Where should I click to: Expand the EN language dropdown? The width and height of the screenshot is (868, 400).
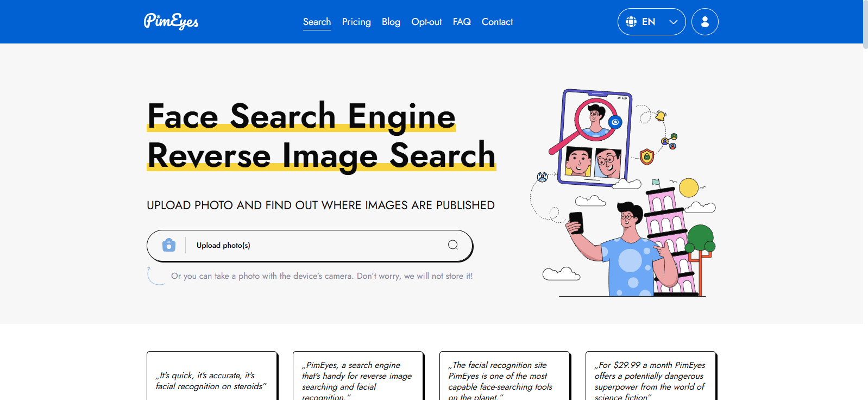click(651, 22)
